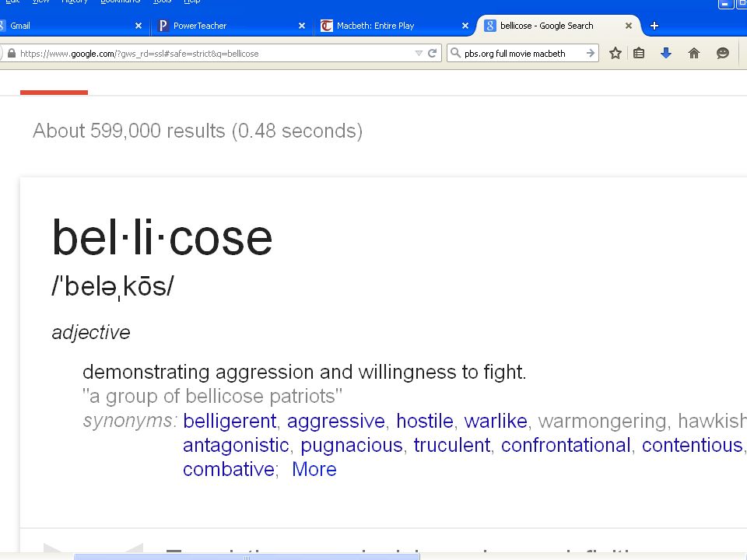The height and width of the screenshot is (560, 747).
Task: Open the URL history dropdown arrow
Action: (419, 54)
